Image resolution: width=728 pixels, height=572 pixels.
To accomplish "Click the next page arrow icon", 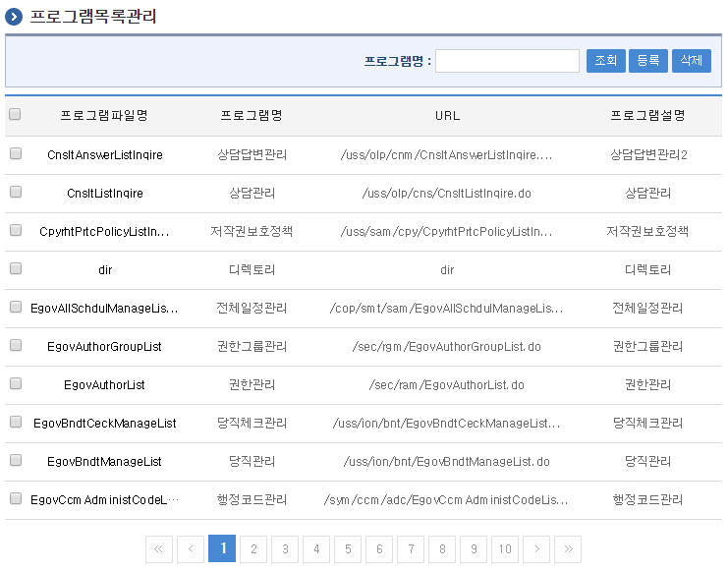I will coord(536,549).
